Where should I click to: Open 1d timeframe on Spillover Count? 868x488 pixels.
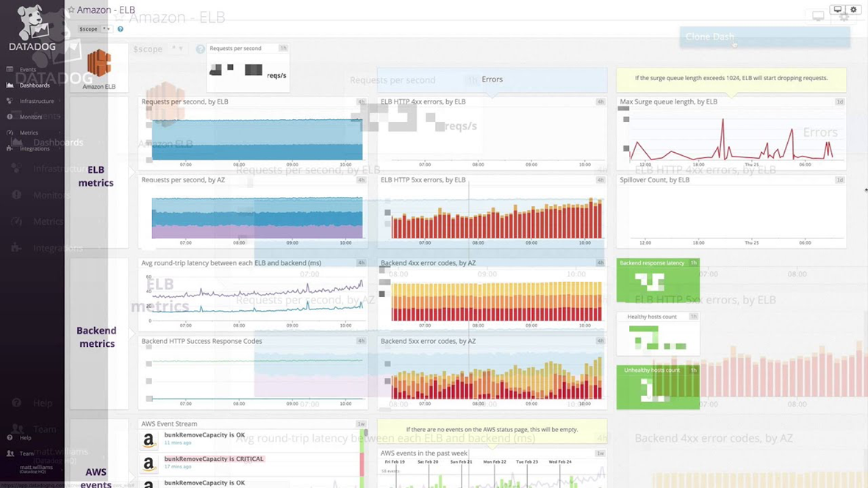coord(840,180)
